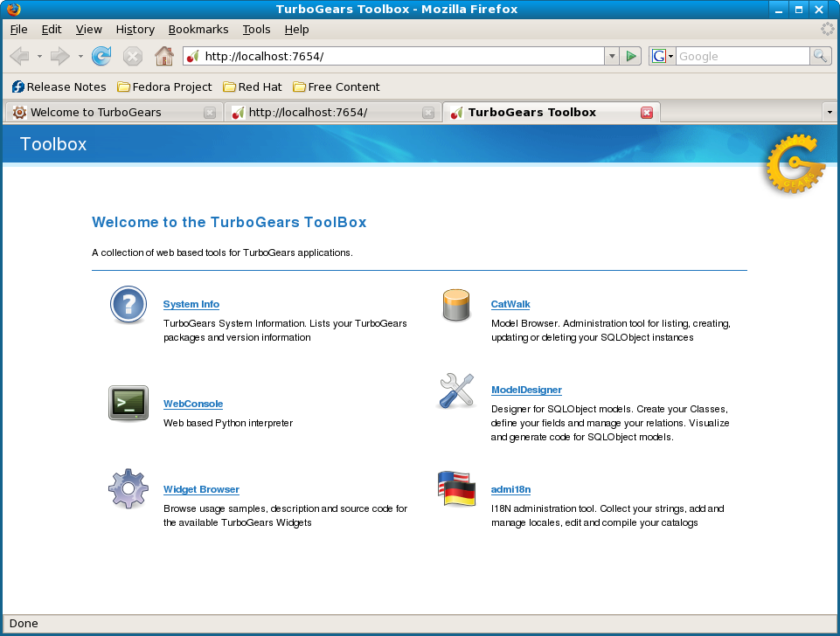
Task: Reload the current page
Action: [101, 56]
